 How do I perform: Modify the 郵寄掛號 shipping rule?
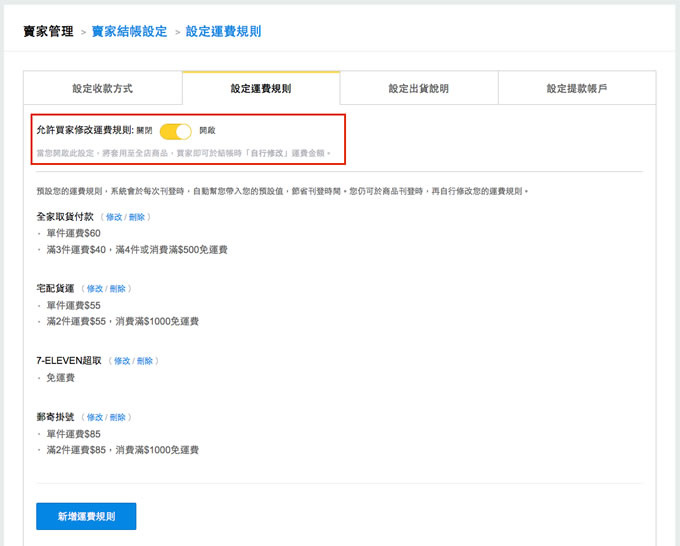(x=95, y=417)
